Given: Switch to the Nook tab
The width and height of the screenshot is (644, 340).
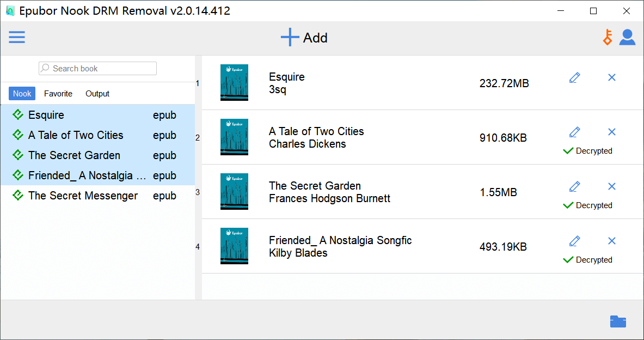Looking at the screenshot, I should click(22, 93).
